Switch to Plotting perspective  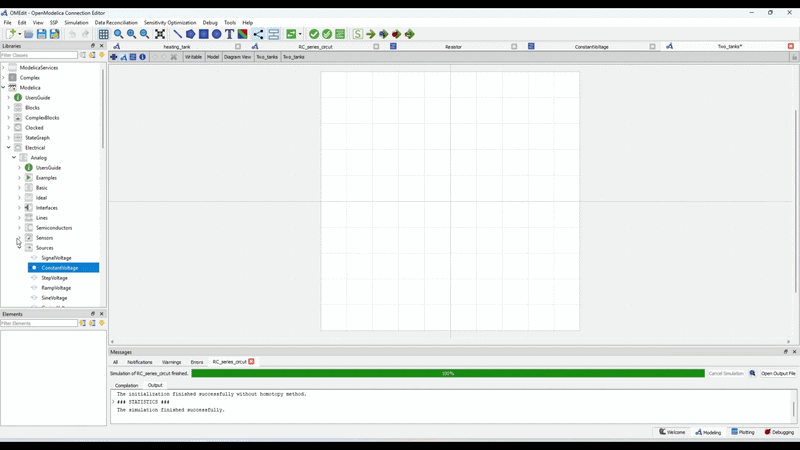coord(743,432)
